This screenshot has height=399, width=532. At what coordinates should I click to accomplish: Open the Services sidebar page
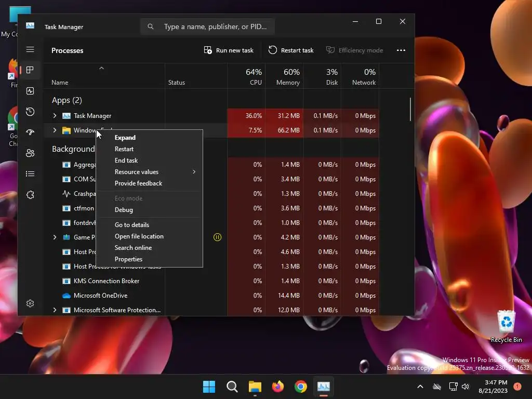click(x=30, y=195)
